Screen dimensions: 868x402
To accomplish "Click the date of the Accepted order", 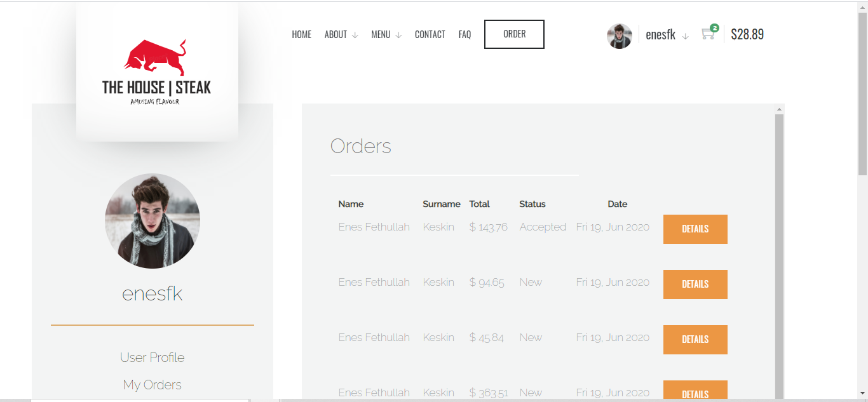I will click(x=613, y=227).
